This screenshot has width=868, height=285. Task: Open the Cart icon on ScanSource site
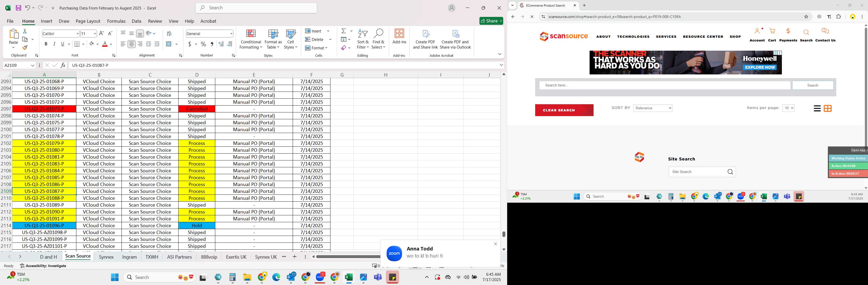click(x=772, y=31)
